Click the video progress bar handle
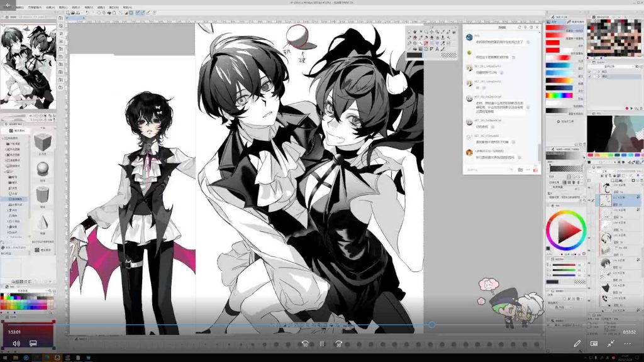This screenshot has width=644, height=362. click(x=431, y=325)
